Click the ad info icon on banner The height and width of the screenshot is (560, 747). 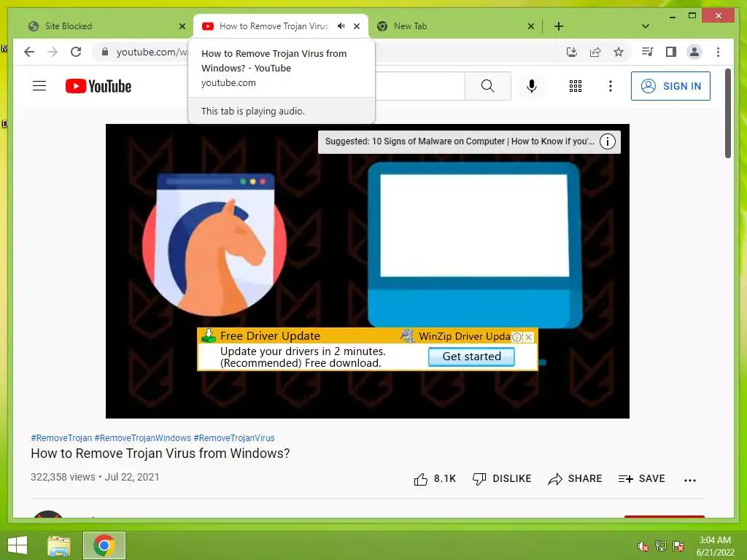517,337
